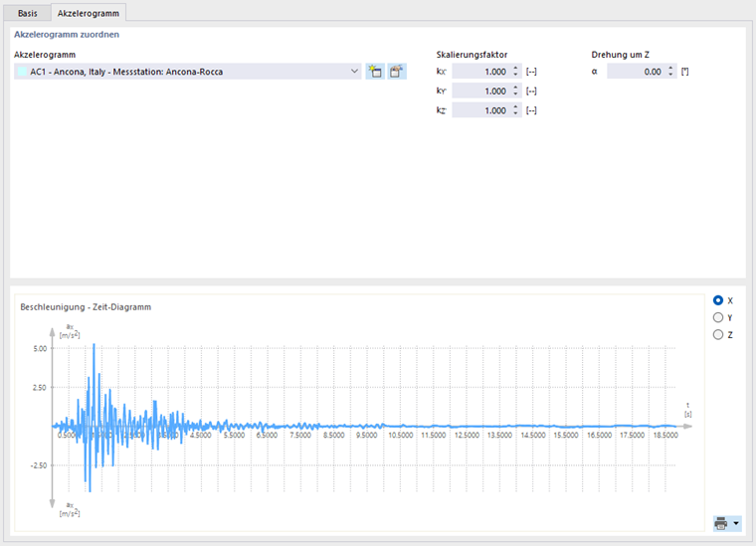
Task: Click the Akzelerogramm zuordnen heading
Action: point(67,34)
